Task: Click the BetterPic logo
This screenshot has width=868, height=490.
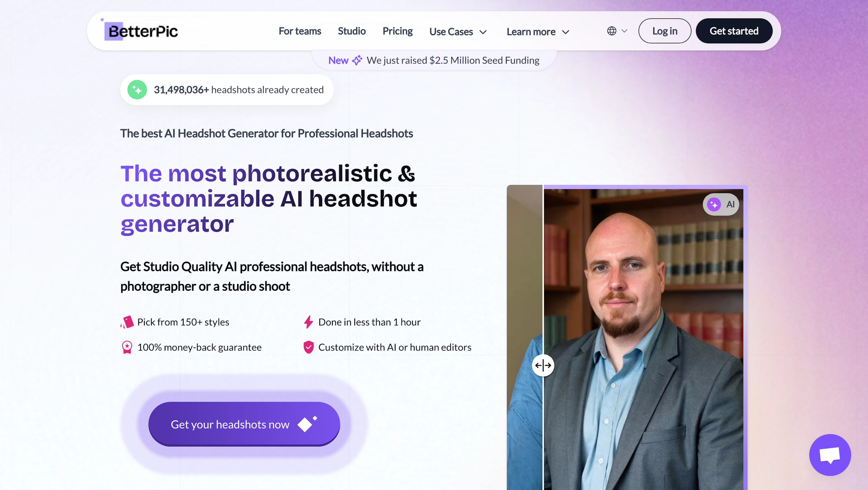Action: 141,31
